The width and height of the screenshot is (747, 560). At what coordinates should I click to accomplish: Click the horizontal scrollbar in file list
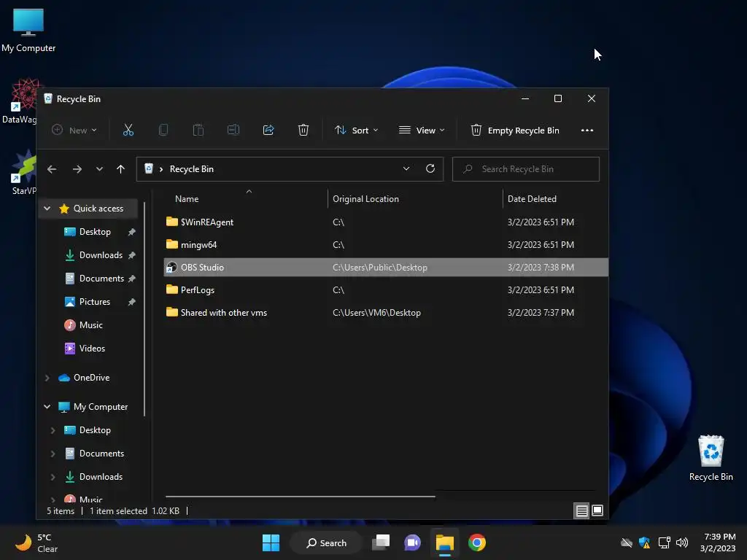(300, 496)
